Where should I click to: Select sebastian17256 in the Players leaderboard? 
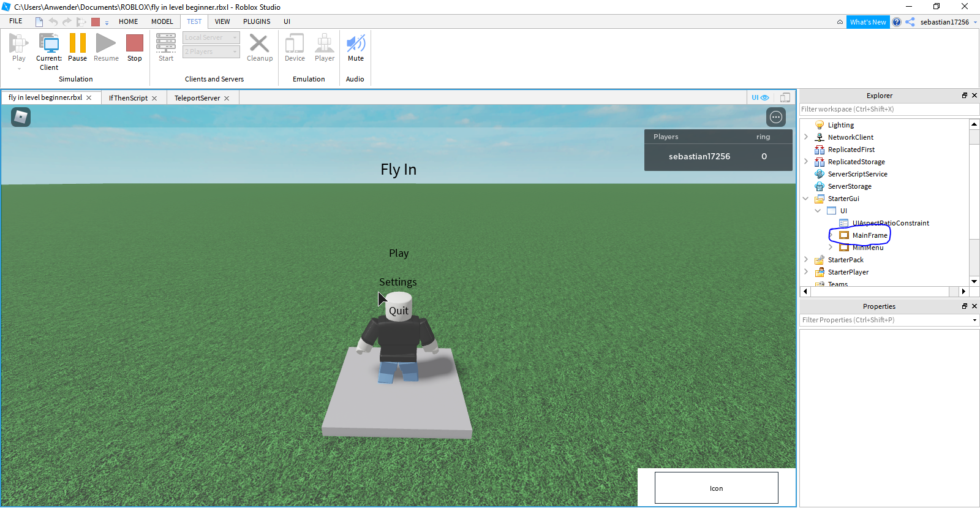point(699,156)
